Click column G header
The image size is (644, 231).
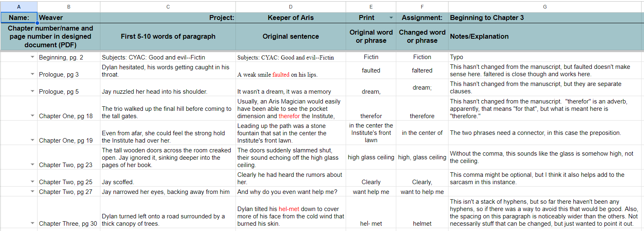pos(545,7)
